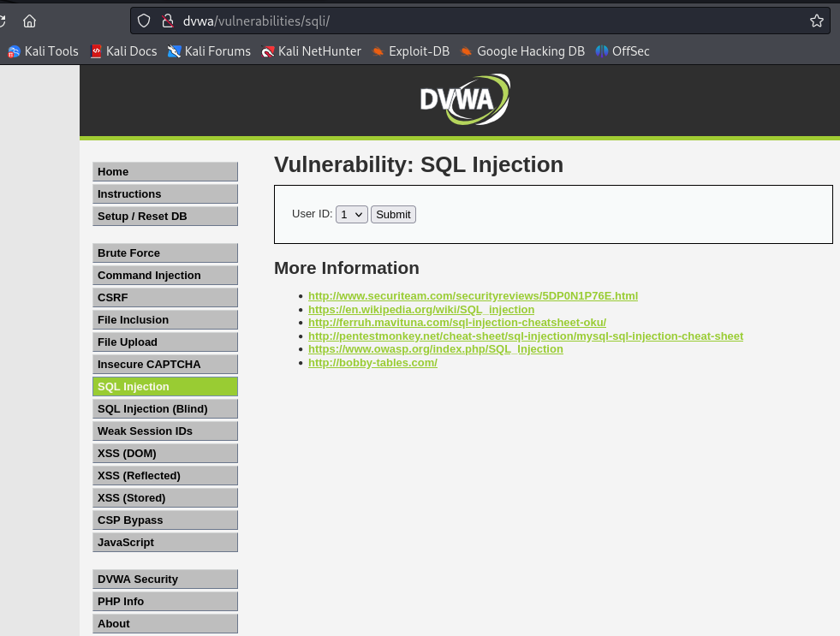Screen dimensions: 840x636
Task: Open the Kali Docs bookmark
Action: tap(124, 51)
